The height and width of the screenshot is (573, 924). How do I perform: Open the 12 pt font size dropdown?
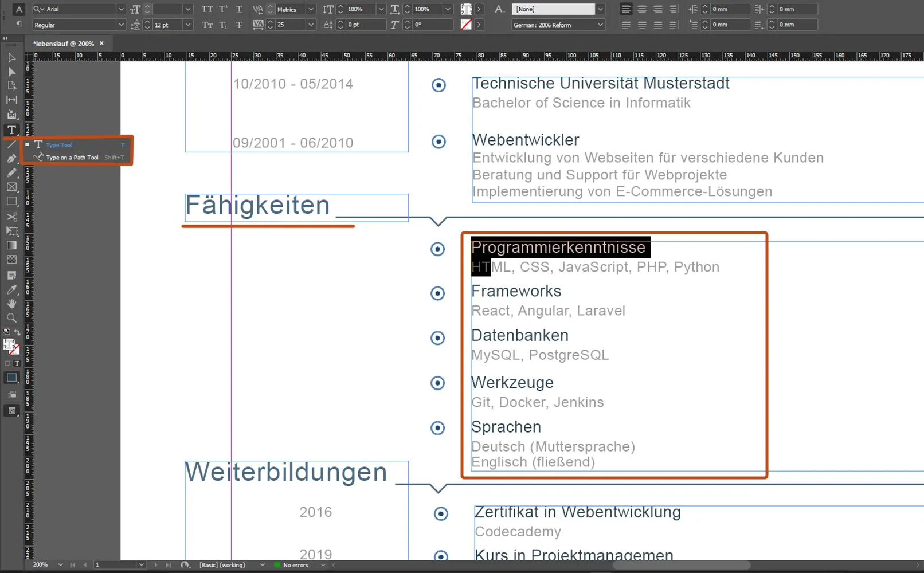(187, 25)
